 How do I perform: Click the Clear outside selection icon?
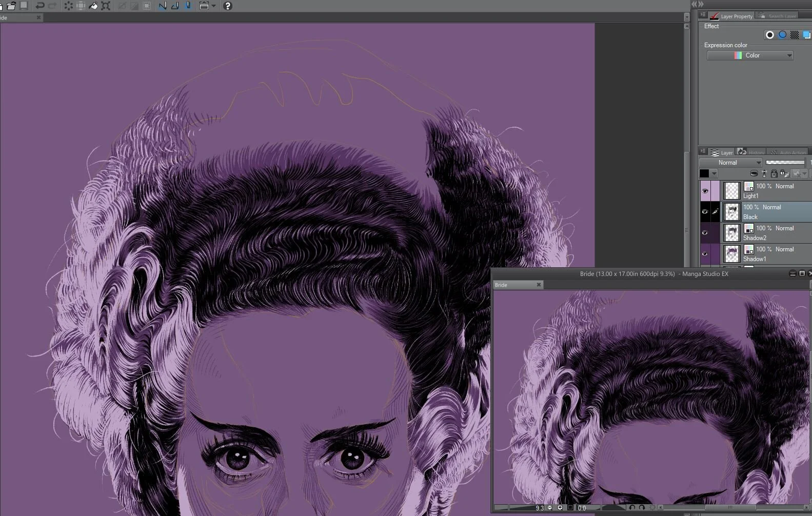(x=81, y=6)
